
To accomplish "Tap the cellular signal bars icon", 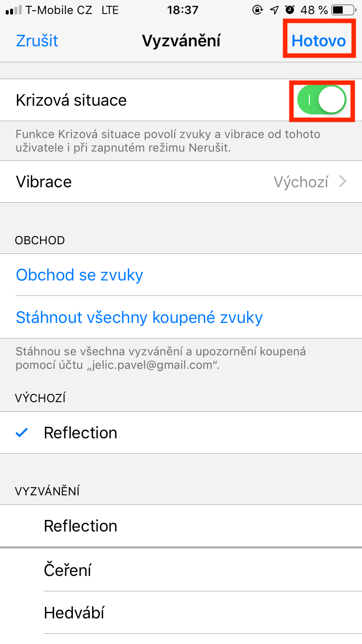I will pos(13,10).
